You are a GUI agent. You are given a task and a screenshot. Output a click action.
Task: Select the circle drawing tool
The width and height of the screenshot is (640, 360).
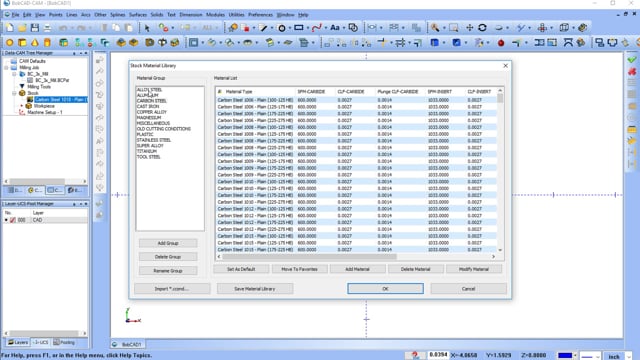pos(282,28)
